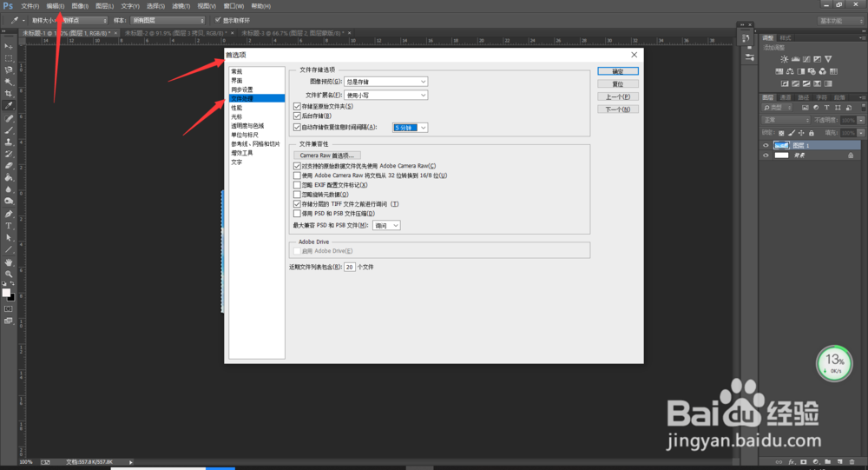Select the Rectangular Marquee tool

9,58
